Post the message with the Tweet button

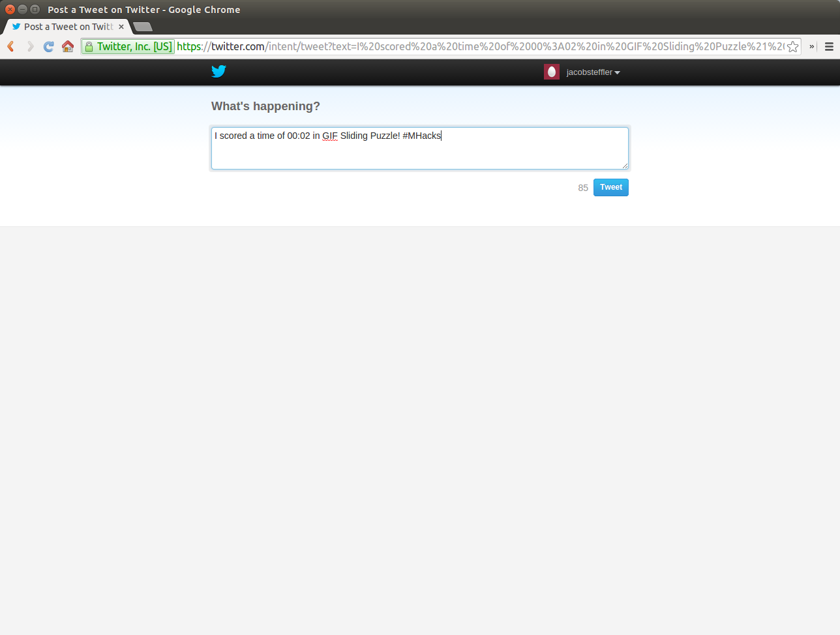[x=611, y=187]
